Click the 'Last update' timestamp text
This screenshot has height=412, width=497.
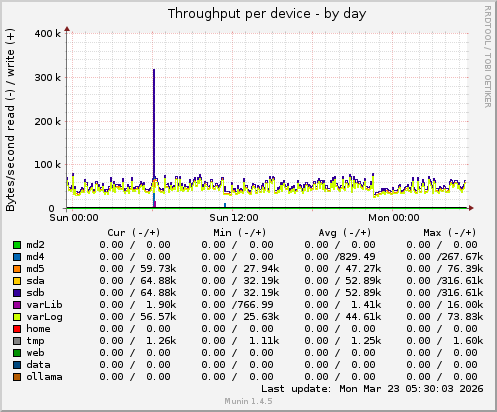(x=372, y=389)
